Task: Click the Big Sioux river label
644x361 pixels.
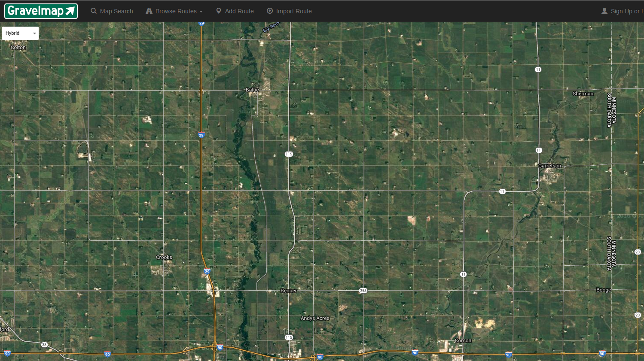Action: [x=271, y=27]
